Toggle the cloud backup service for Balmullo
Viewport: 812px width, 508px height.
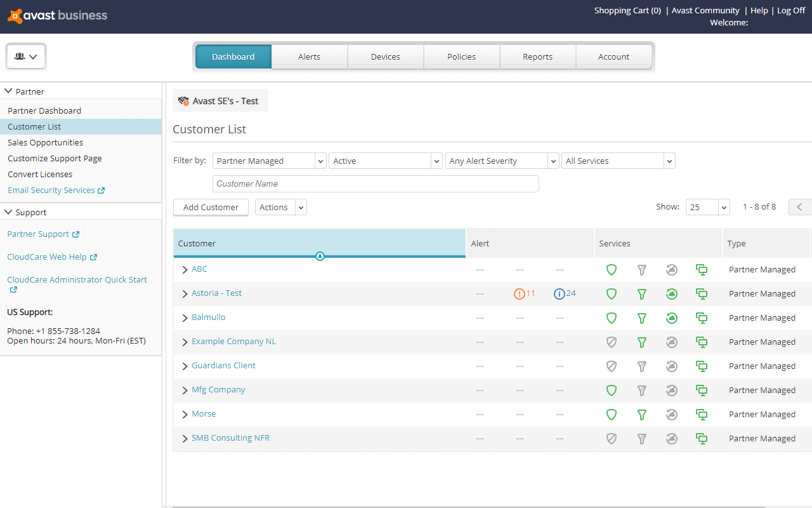tap(672, 317)
